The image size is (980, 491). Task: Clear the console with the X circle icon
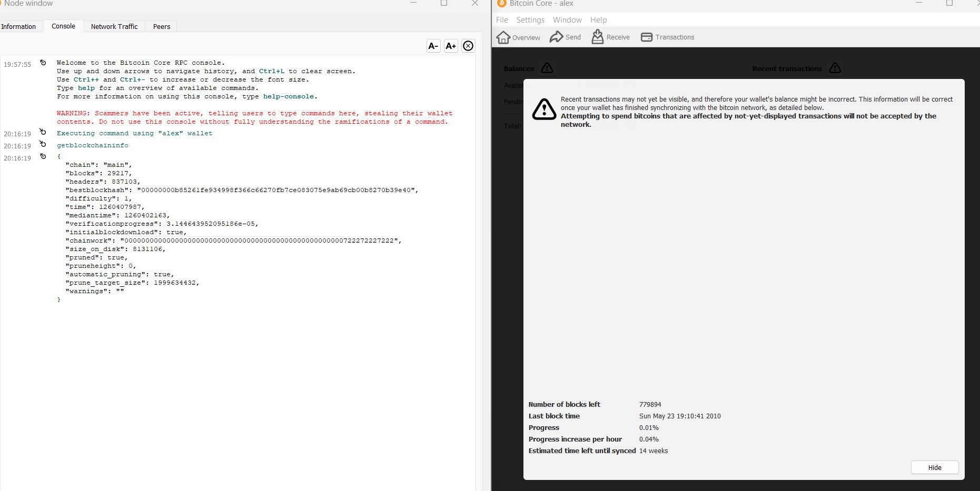468,46
